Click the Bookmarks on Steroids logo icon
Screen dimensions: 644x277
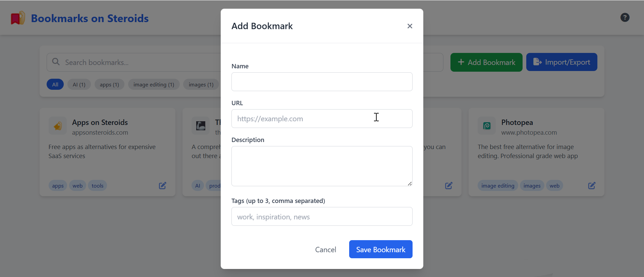click(18, 18)
